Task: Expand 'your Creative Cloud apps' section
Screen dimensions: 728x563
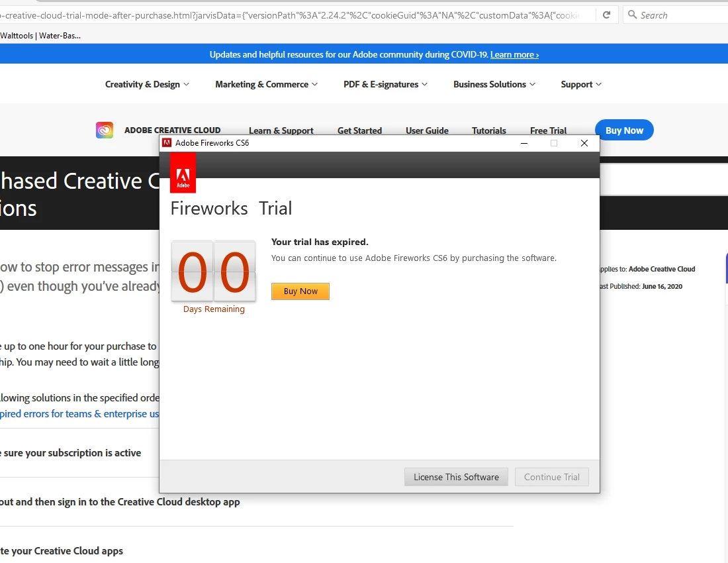Action: (x=62, y=551)
